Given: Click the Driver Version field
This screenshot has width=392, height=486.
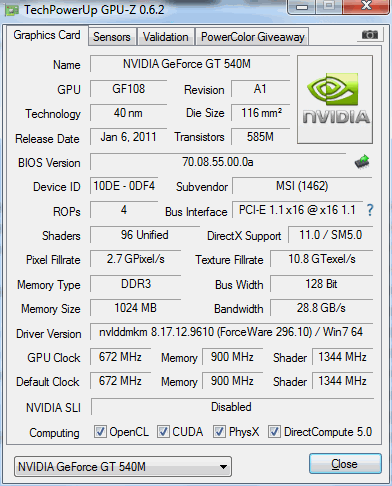Looking at the screenshot, I should click(x=231, y=332).
